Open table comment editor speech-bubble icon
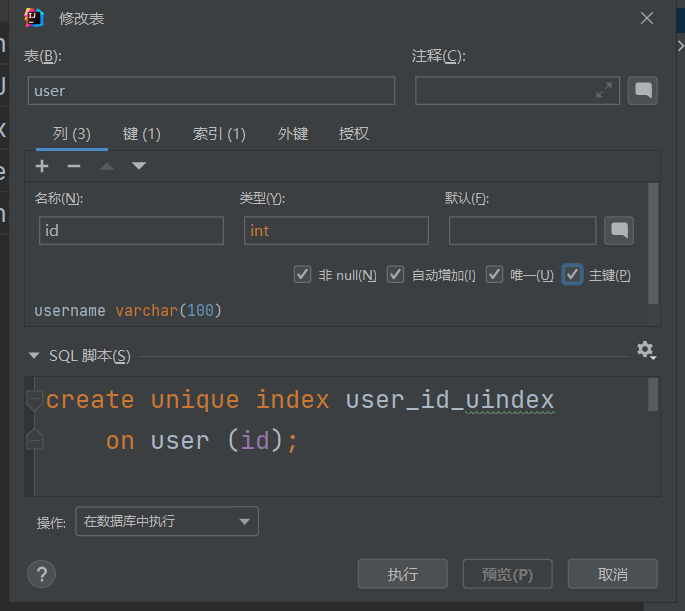The width and height of the screenshot is (685, 611). (643, 91)
